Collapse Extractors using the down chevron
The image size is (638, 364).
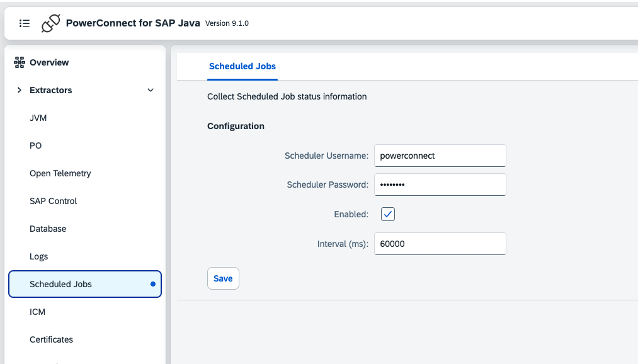(151, 90)
